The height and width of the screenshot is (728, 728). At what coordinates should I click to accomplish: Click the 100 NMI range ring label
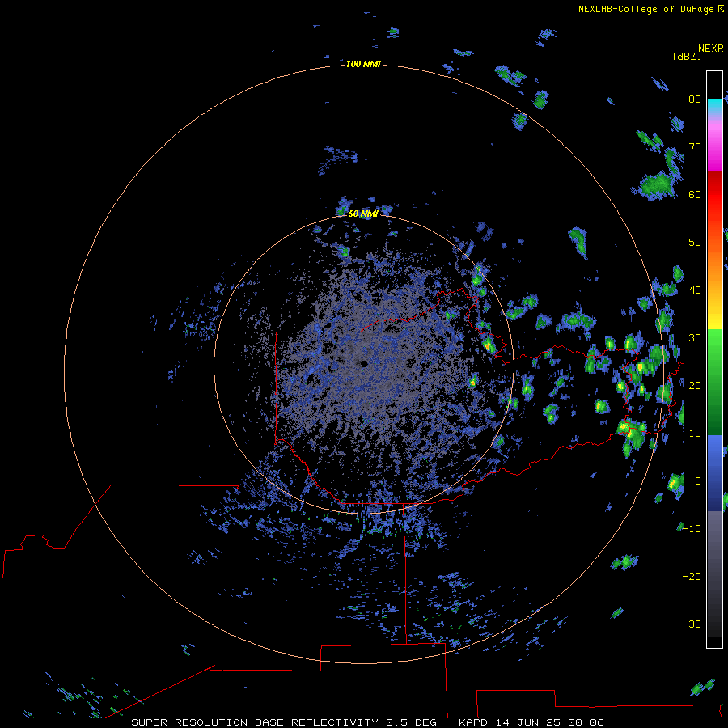point(363,64)
